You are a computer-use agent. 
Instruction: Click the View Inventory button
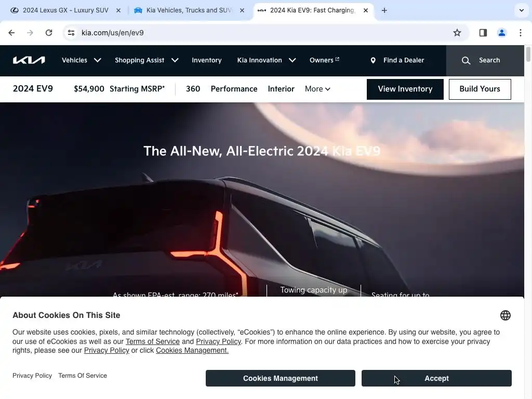(405, 89)
